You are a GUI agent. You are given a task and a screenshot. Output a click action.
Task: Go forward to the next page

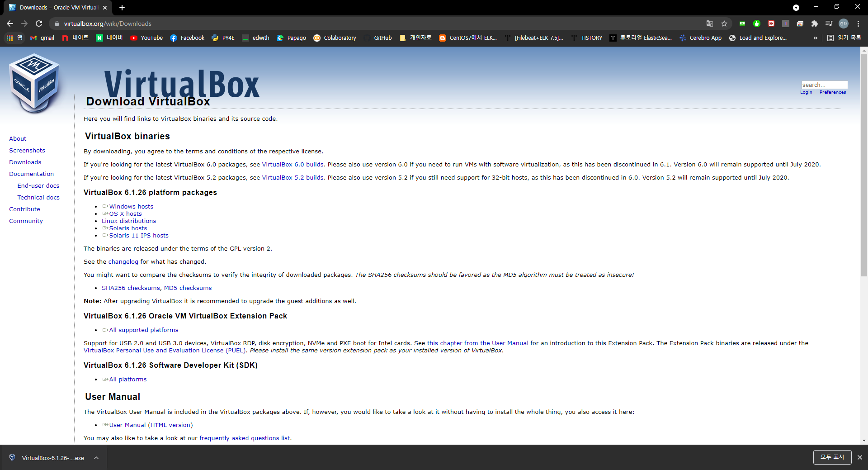24,24
